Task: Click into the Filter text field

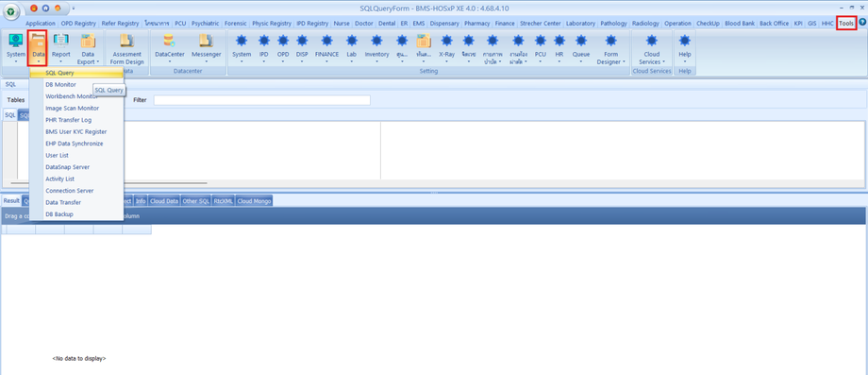Action: point(262,100)
